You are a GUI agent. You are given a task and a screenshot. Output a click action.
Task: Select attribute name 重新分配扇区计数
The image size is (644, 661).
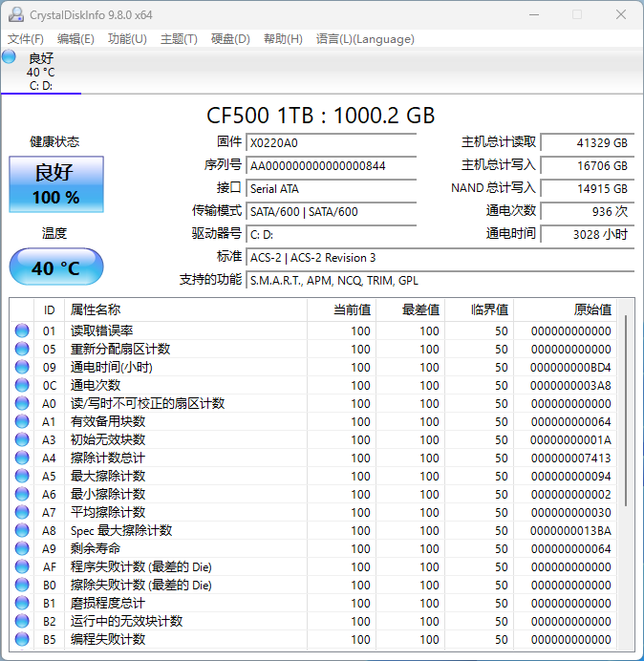point(120,349)
